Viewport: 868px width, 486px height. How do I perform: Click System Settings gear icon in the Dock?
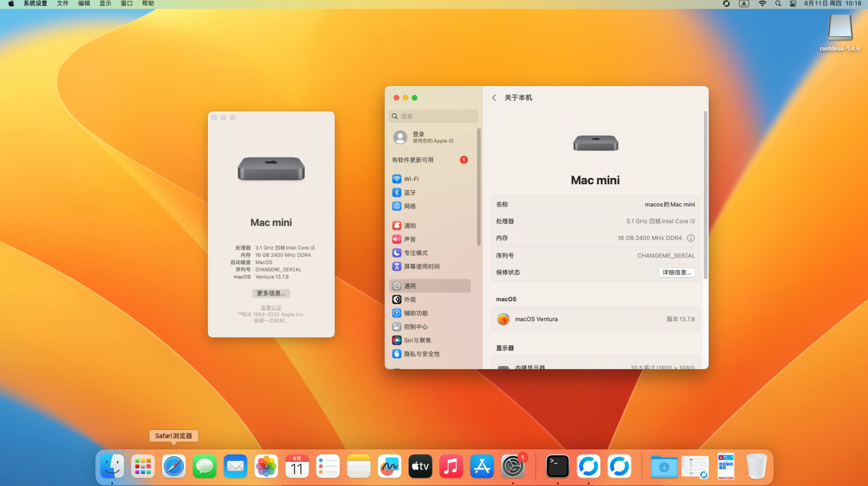(x=513, y=467)
